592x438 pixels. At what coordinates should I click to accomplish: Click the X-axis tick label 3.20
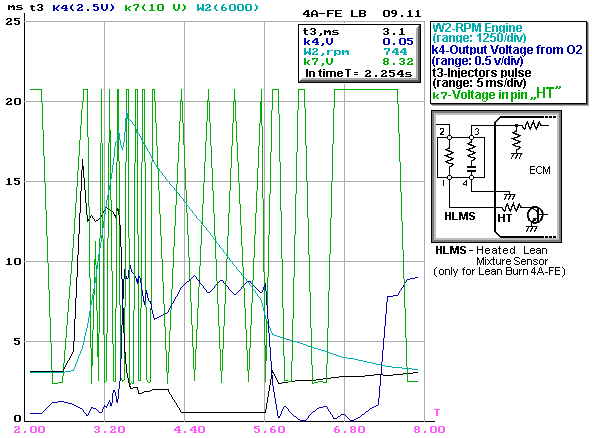click(109, 429)
